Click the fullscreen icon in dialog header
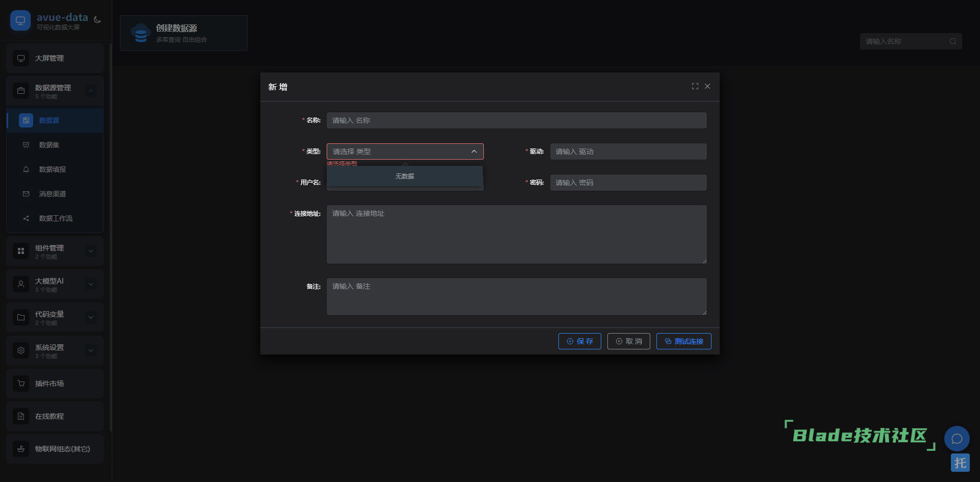The image size is (980, 482). tap(695, 87)
